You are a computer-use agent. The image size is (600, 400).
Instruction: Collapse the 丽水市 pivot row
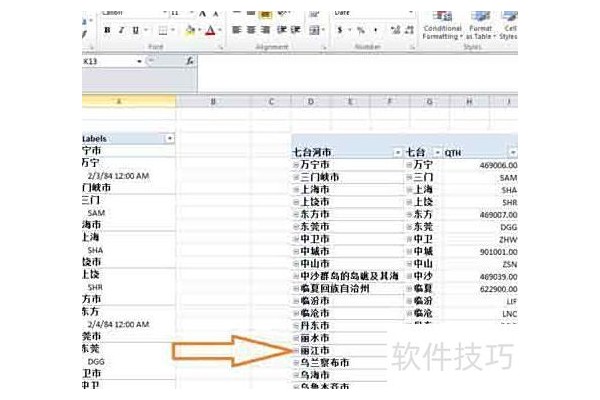tap(296, 338)
